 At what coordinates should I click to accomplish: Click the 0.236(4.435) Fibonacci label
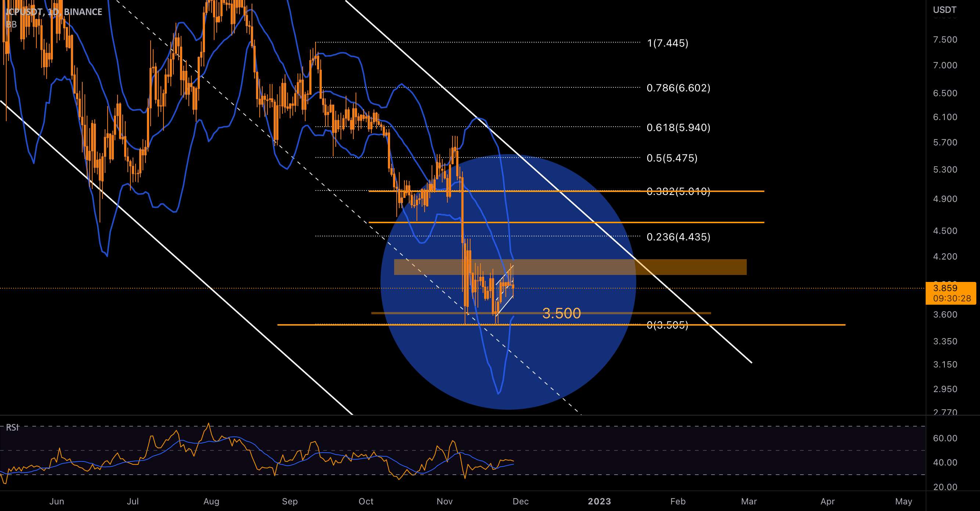pos(678,237)
